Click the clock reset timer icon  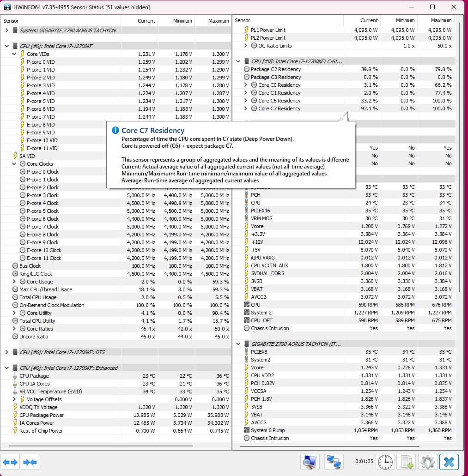point(385,462)
